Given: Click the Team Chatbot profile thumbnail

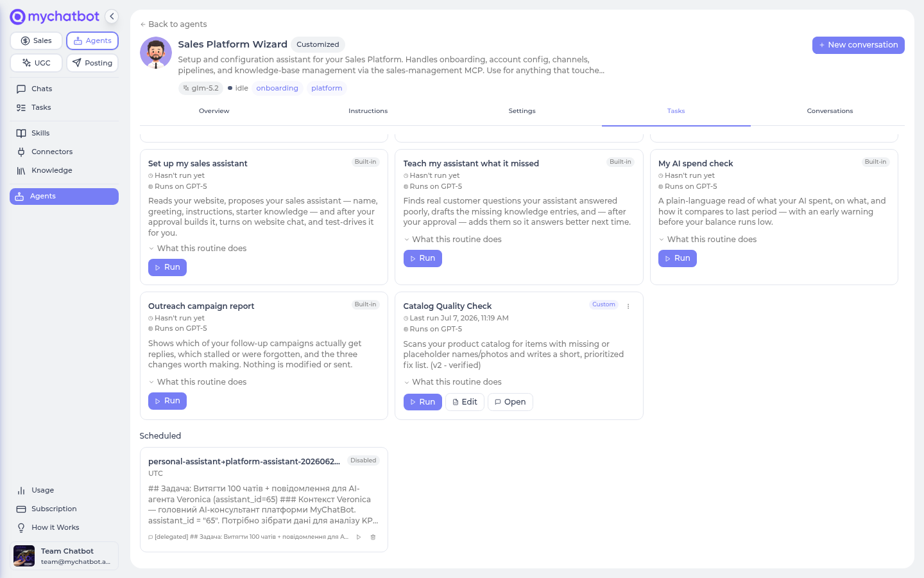Looking at the screenshot, I should pyautogui.click(x=24, y=556).
